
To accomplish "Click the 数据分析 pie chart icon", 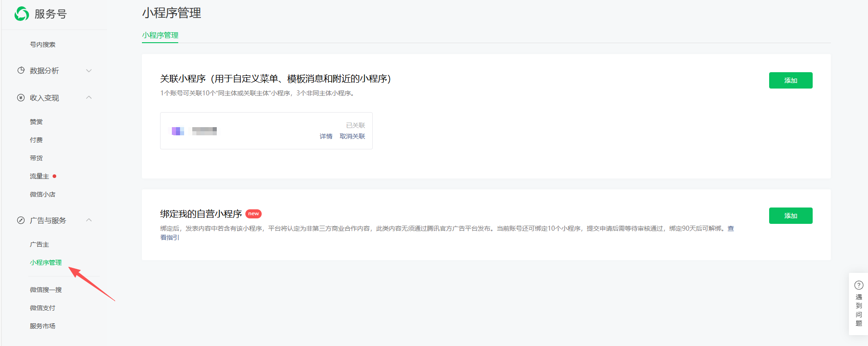I will pyautogui.click(x=21, y=70).
